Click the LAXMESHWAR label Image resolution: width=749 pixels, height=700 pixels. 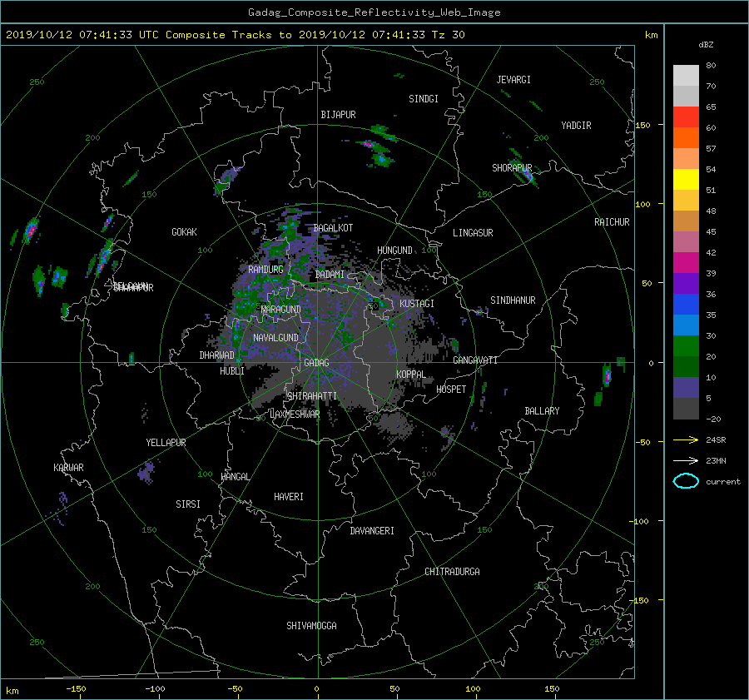tap(295, 415)
